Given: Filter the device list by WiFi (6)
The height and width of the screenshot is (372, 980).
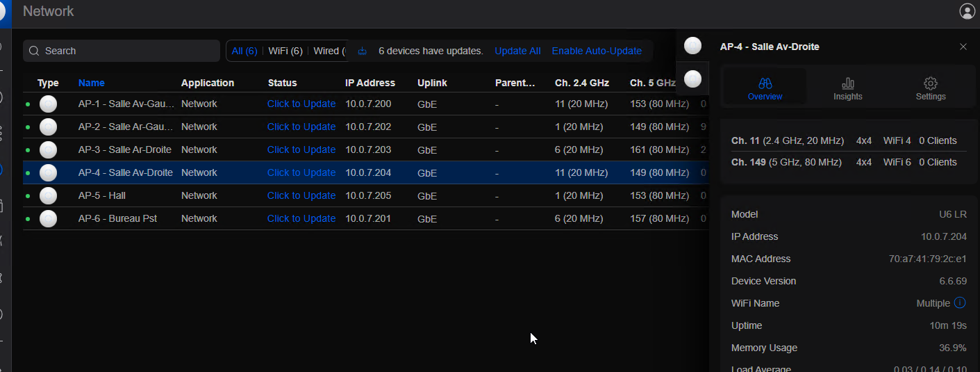Looking at the screenshot, I should (285, 51).
